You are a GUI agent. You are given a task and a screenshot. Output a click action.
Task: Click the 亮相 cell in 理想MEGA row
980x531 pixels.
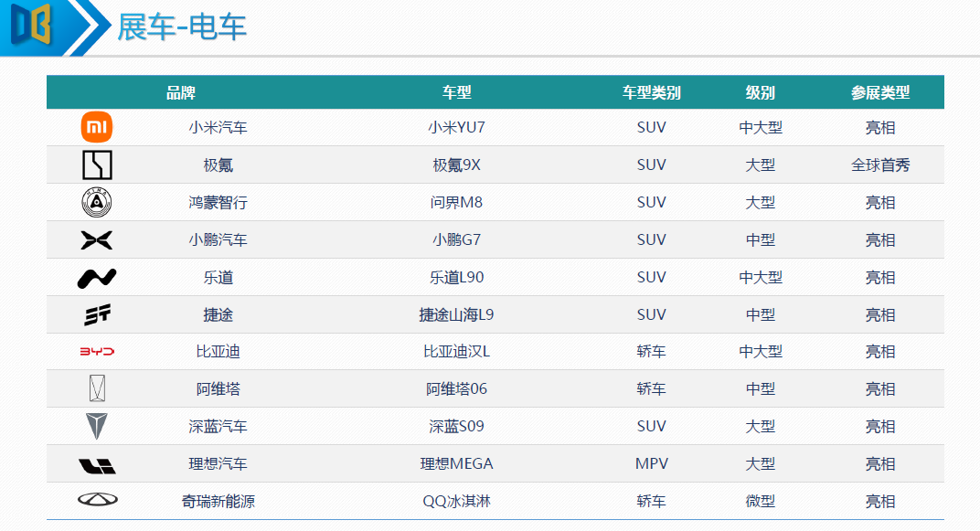point(880,464)
